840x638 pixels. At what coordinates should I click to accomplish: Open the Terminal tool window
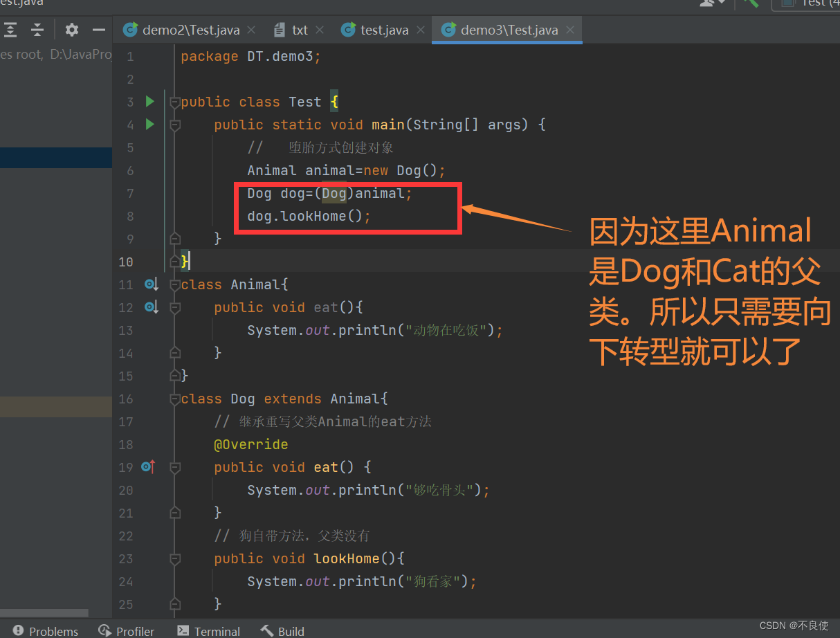(x=209, y=630)
